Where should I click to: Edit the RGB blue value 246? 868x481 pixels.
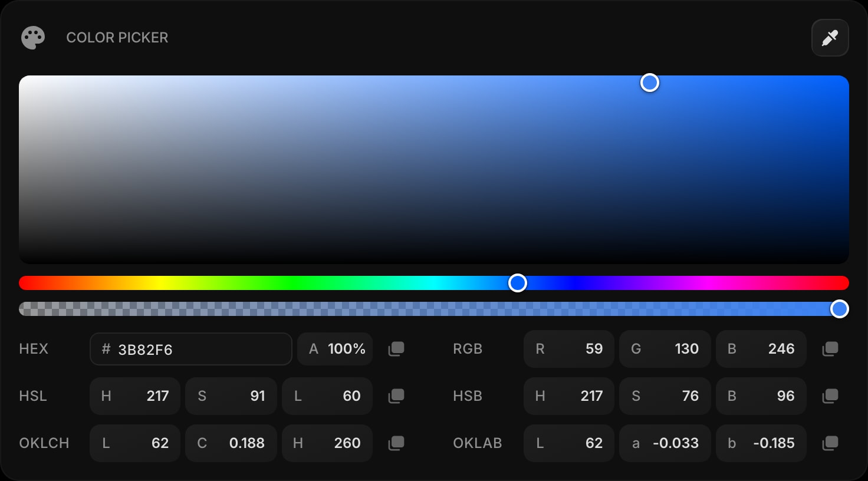click(x=761, y=349)
